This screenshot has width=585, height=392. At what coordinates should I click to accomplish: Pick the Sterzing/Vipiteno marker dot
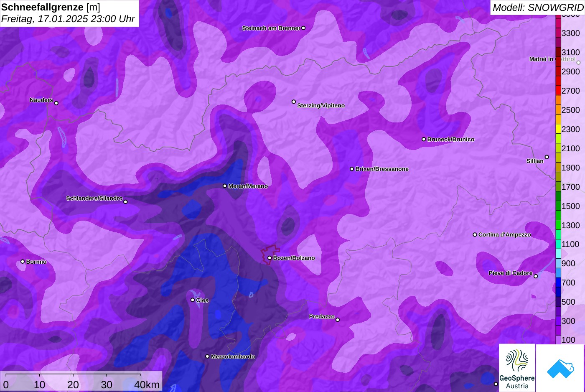coord(294,102)
